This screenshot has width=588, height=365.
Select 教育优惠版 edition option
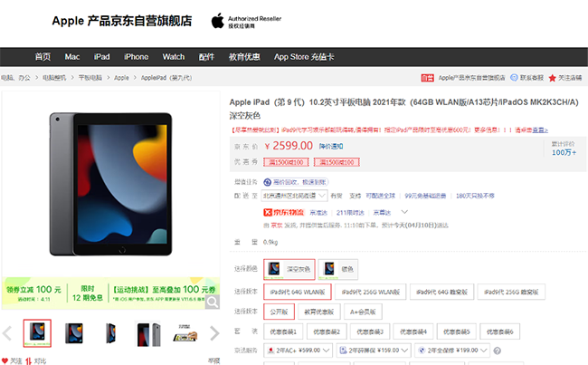click(x=318, y=312)
